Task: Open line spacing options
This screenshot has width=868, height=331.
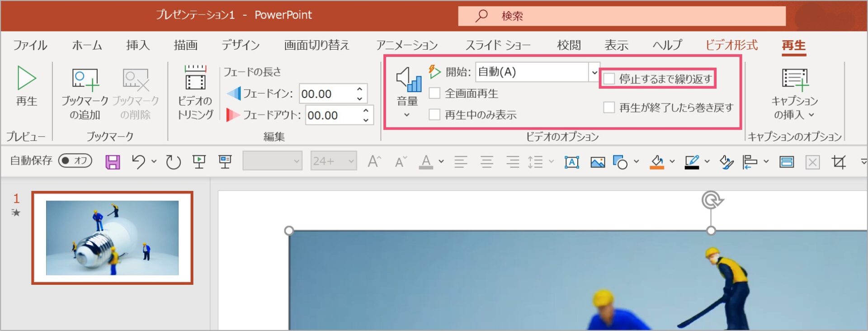Action: pyautogui.click(x=536, y=161)
